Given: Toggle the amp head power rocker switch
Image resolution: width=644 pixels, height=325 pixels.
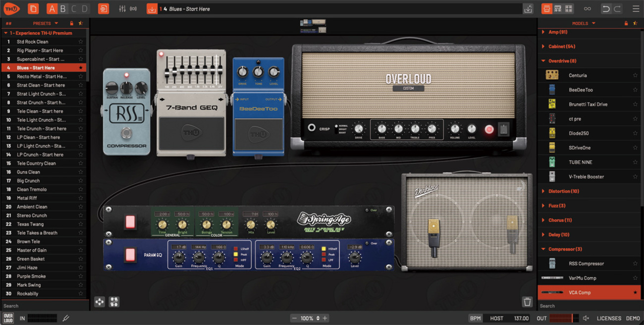Looking at the screenshot, I should click(503, 129).
